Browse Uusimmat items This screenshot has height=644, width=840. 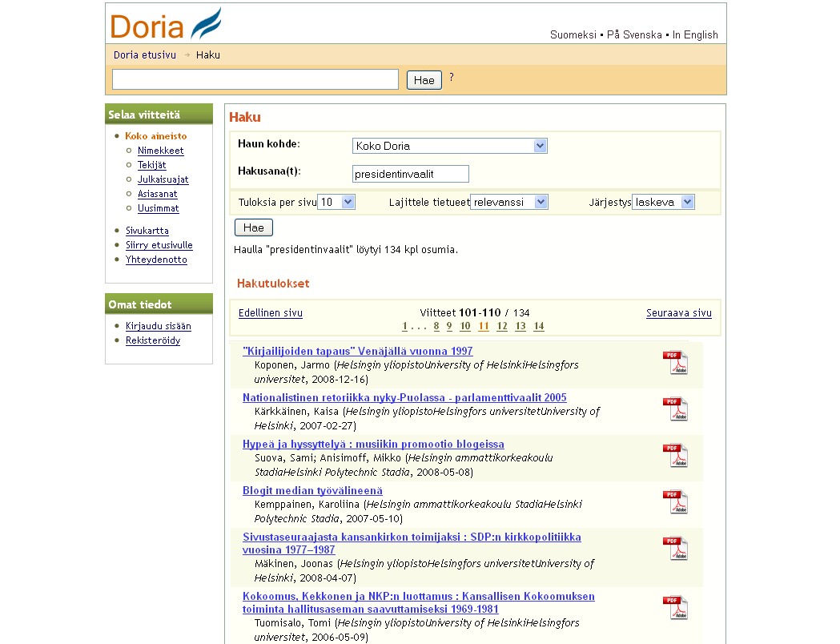158,208
